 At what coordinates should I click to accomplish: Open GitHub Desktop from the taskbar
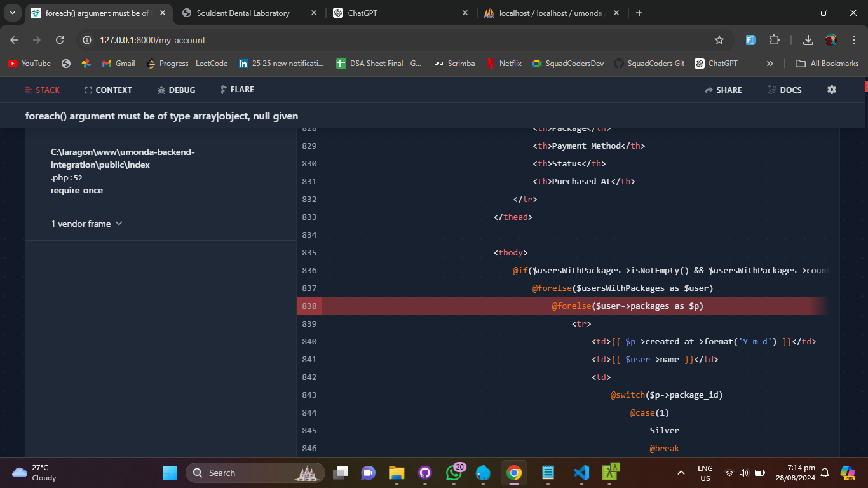425,473
